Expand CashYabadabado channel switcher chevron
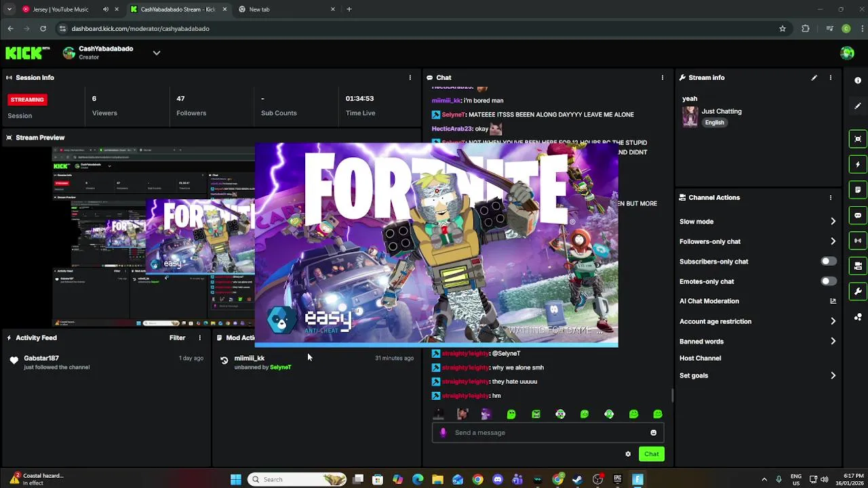868x488 pixels. (x=157, y=53)
